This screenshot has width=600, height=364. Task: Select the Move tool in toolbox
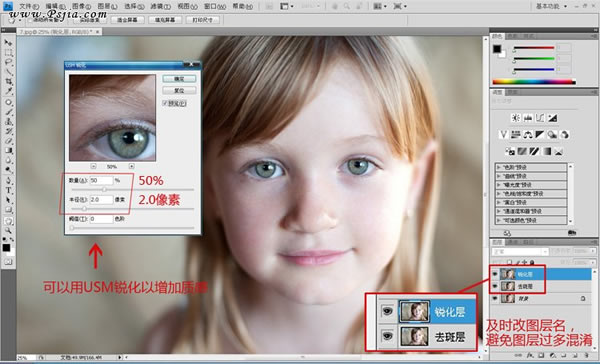point(8,42)
